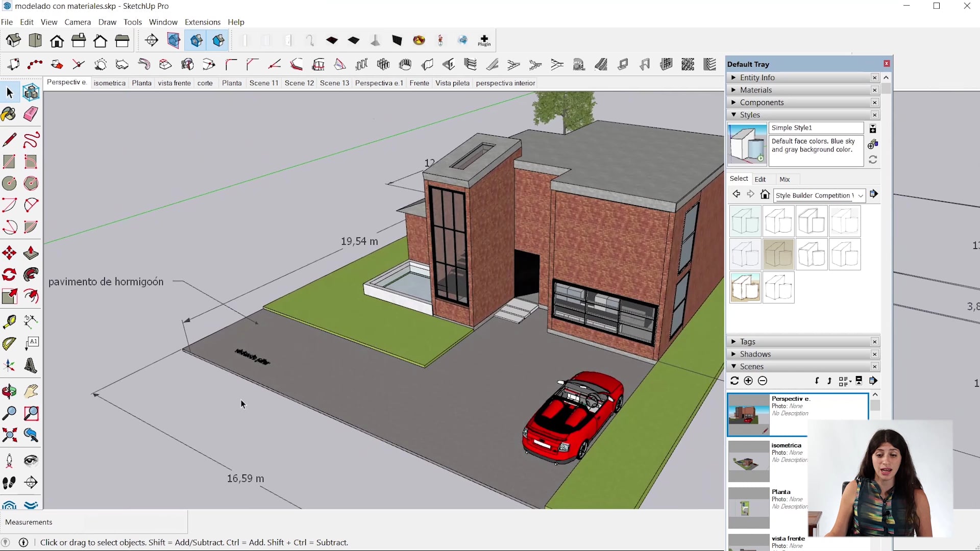Select the Orbit tool
The height and width of the screenshot is (551, 980).
tap(9, 390)
